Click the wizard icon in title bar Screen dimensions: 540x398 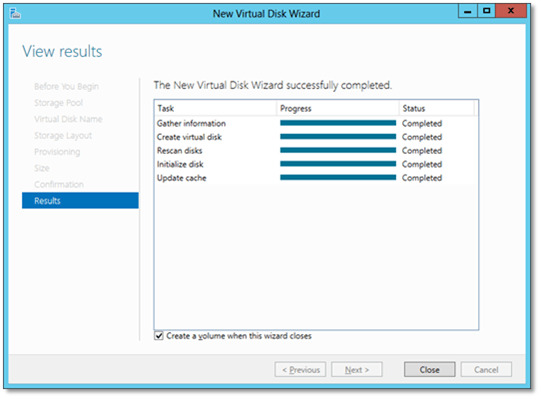(15, 13)
